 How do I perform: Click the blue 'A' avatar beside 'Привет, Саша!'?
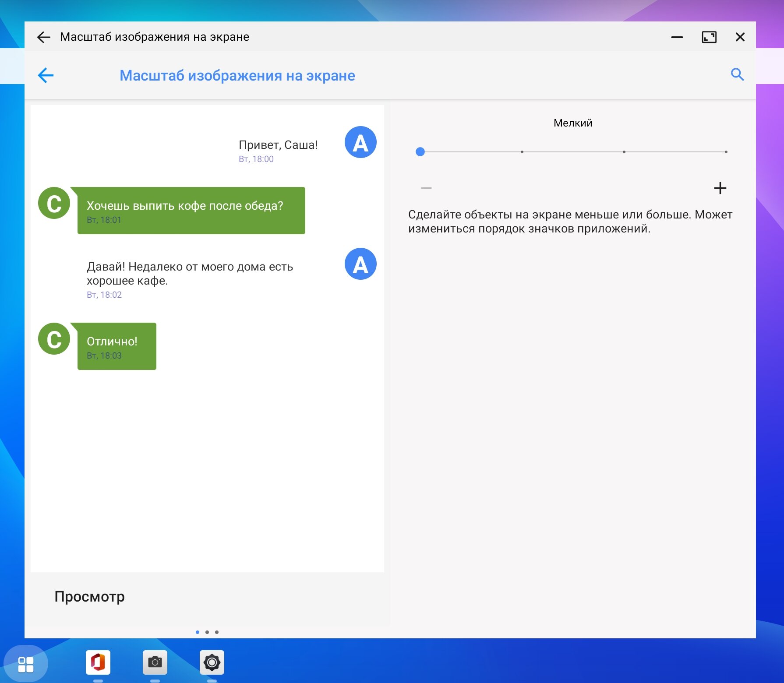pyautogui.click(x=360, y=142)
